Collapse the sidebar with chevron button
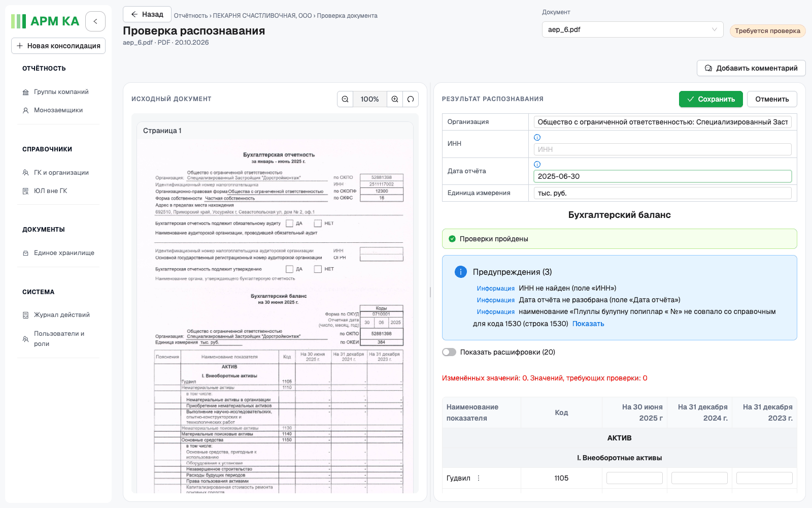Screen dimensions: 812x508 coord(95,21)
